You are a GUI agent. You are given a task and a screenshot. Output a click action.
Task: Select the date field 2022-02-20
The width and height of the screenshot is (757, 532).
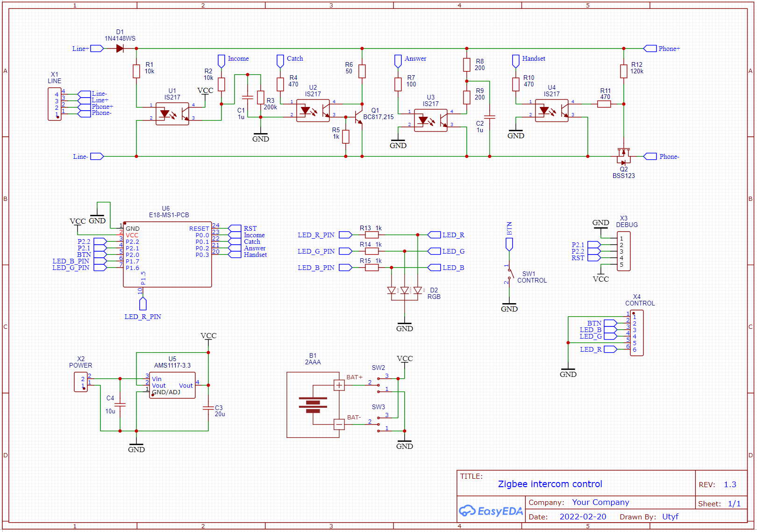pos(583,517)
